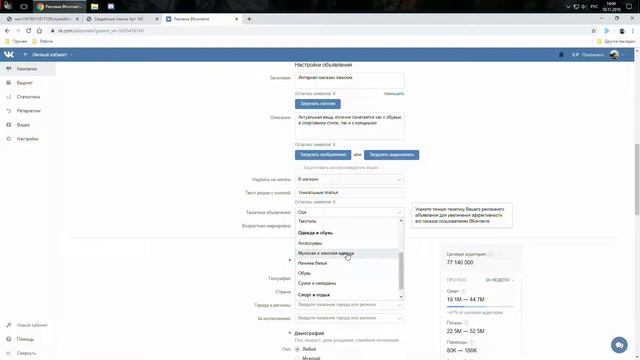
Task: Open Ретаргетинг icon in sidebar
Action: click(x=9, y=111)
